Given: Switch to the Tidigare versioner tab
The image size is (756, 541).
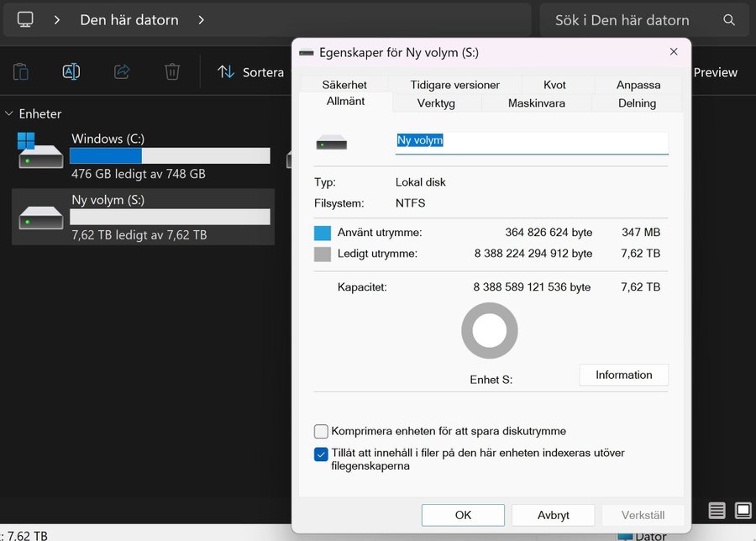Looking at the screenshot, I should pos(454,85).
